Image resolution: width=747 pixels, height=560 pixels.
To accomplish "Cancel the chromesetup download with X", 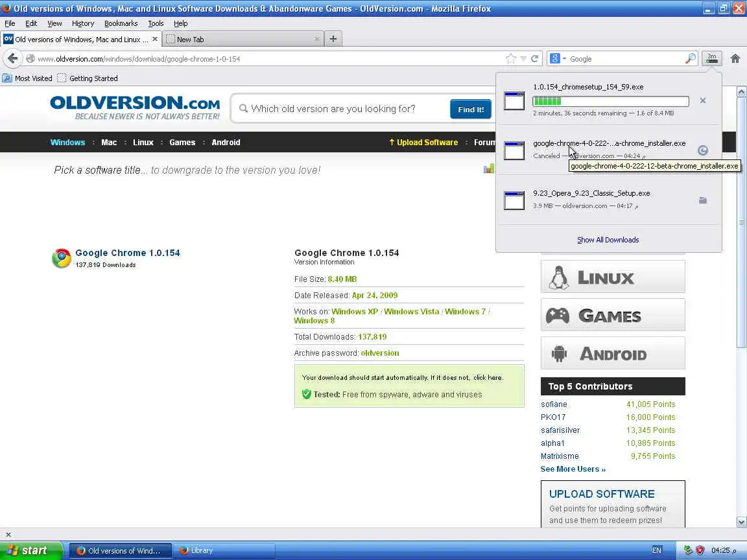I will pos(703,100).
